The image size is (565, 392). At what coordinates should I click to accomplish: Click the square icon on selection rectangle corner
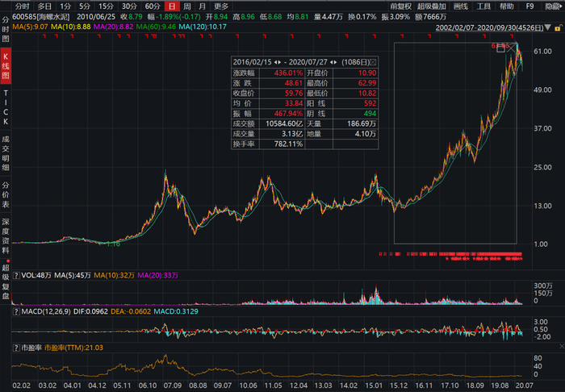[x=500, y=48]
